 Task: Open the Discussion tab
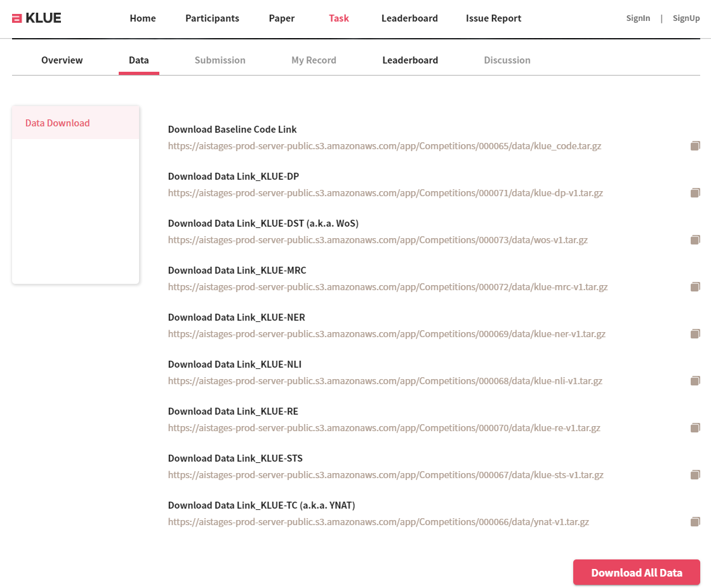(x=507, y=60)
